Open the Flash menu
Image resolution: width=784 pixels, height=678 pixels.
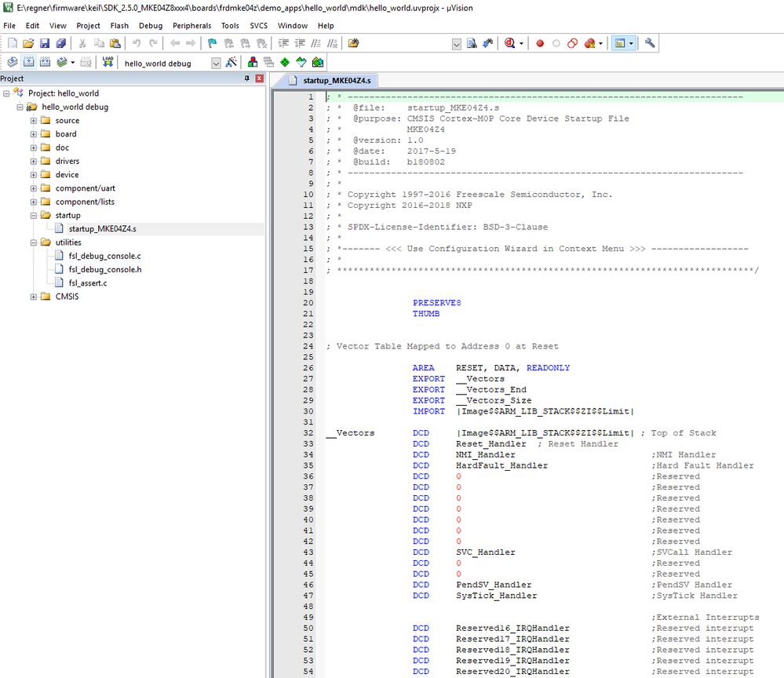tap(119, 25)
